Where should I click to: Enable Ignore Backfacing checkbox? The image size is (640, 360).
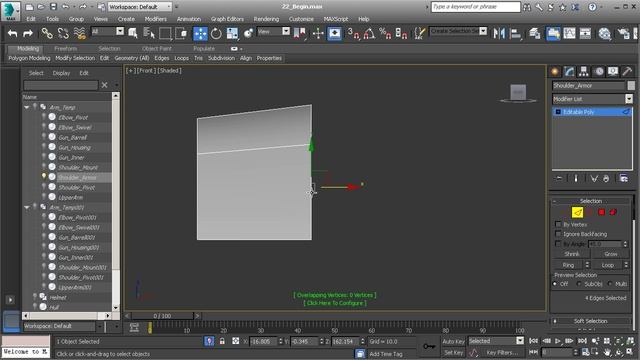click(x=558, y=234)
